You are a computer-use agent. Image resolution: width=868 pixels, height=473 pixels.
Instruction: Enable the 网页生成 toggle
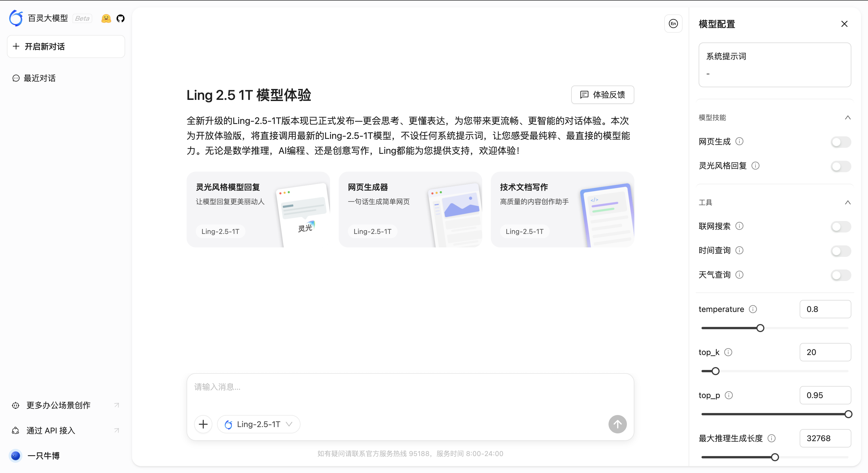point(840,142)
